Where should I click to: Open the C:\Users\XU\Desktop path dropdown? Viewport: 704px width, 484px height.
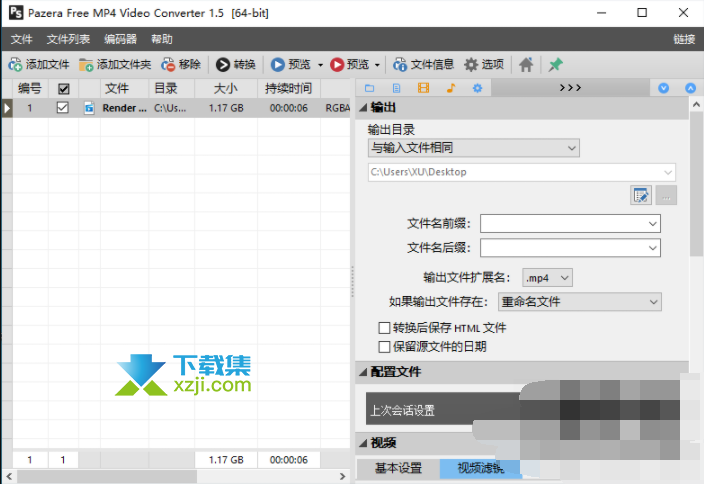click(668, 172)
